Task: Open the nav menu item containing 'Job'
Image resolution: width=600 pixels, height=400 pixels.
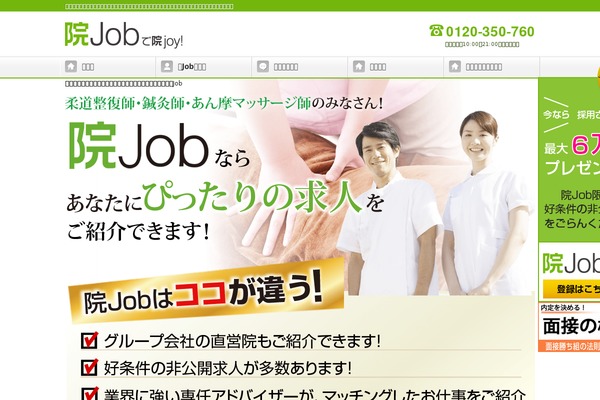Action: [204, 67]
